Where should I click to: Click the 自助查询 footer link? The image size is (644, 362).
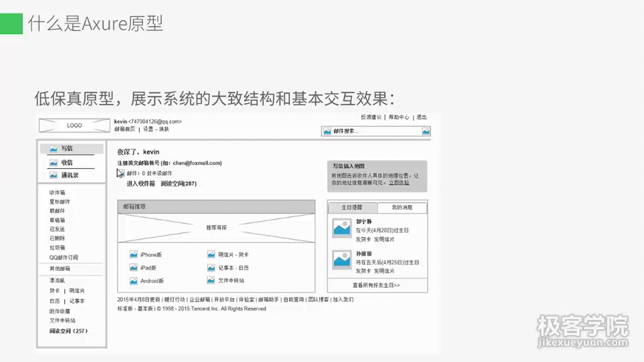[x=293, y=299]
